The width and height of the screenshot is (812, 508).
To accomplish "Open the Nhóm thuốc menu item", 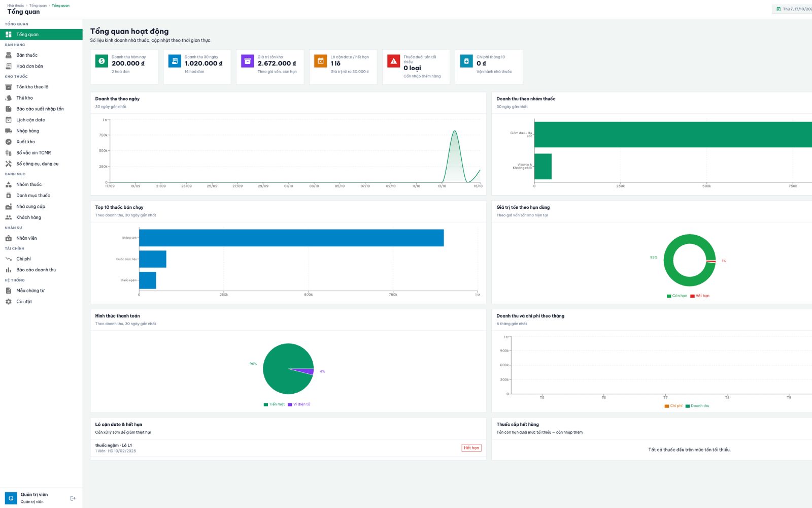I will point(41,185).
